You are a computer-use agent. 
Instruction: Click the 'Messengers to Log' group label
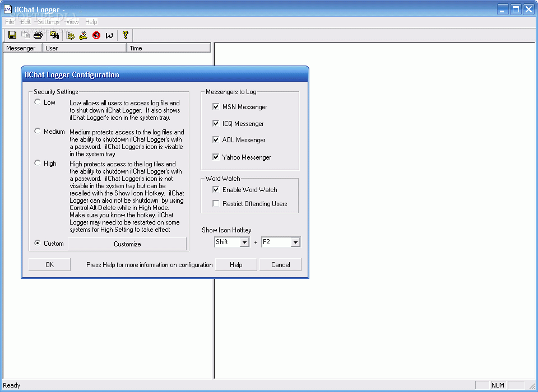pos(231,92)
